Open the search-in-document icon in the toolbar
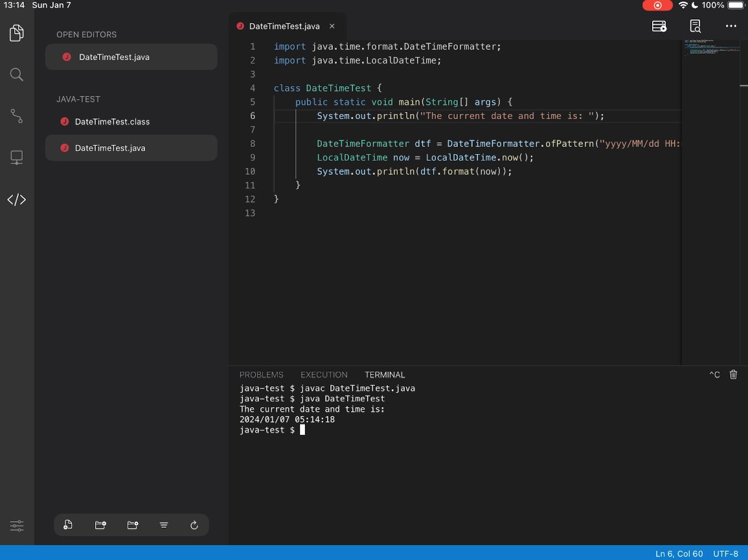The image size is (748, 560). [695, 26]
